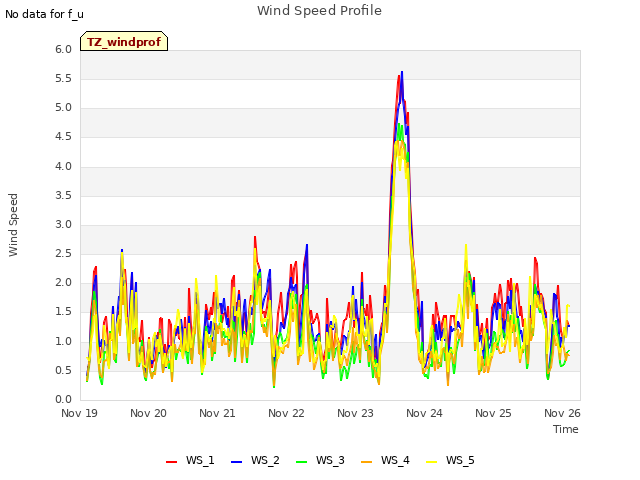This screenshot has width=640, height=480.
Task: Click the 5.5 y-axis tick label
Action: tap(64, 79)
